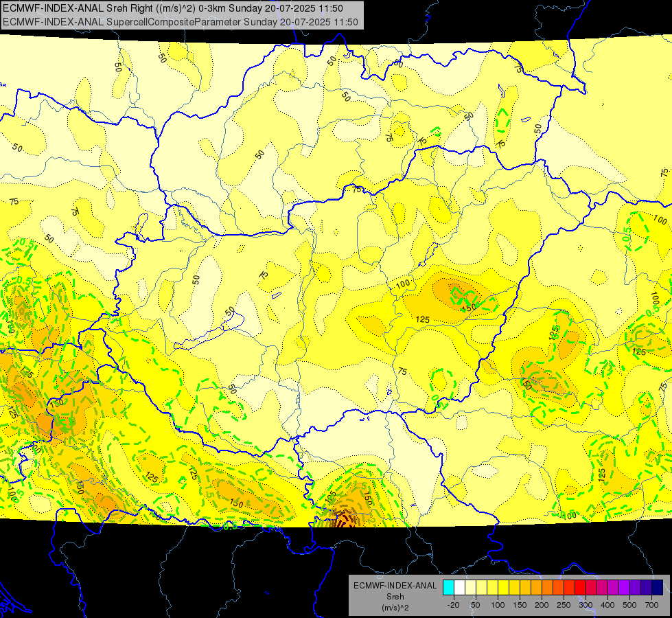Pick the bright violet swatch left of 500

[625, 587]
